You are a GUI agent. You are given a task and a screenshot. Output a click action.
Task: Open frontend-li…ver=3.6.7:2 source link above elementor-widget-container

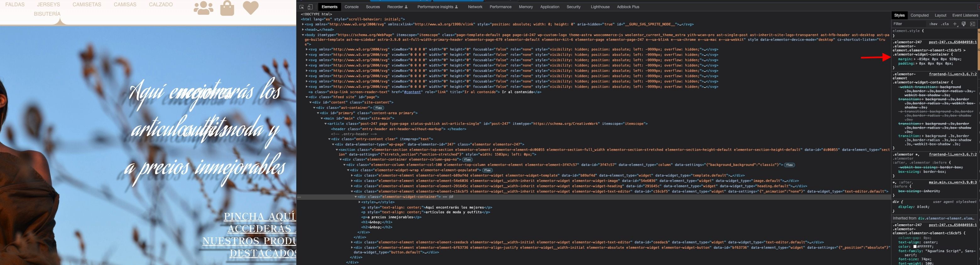(953, 74)
